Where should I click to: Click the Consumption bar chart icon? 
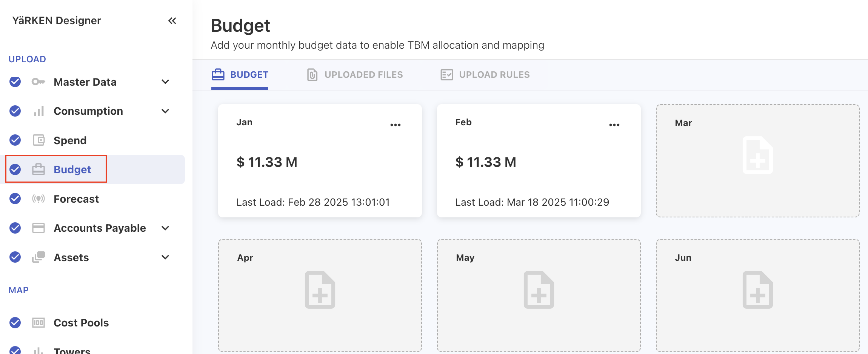(38, 111)
